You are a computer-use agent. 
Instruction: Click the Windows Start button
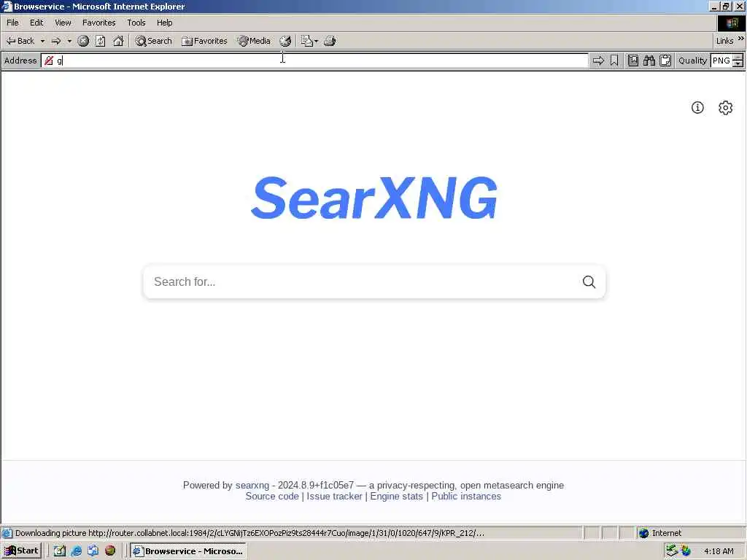coord(21,551)
